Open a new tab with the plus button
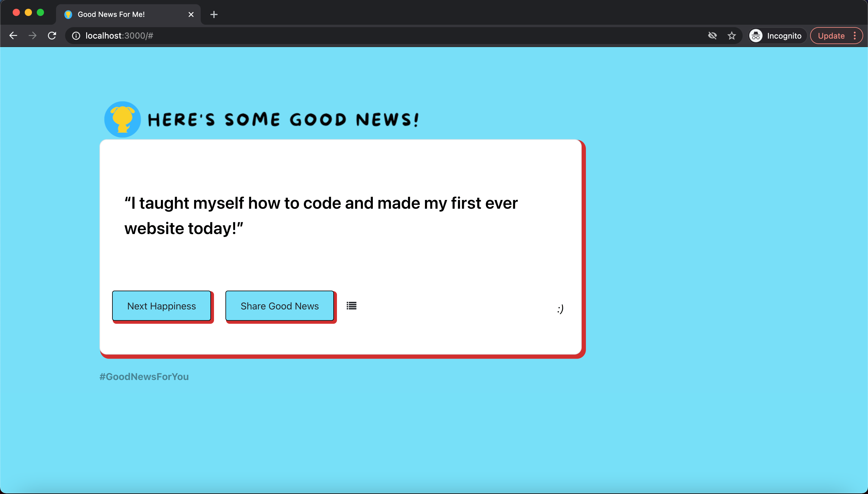 [214, 14]
